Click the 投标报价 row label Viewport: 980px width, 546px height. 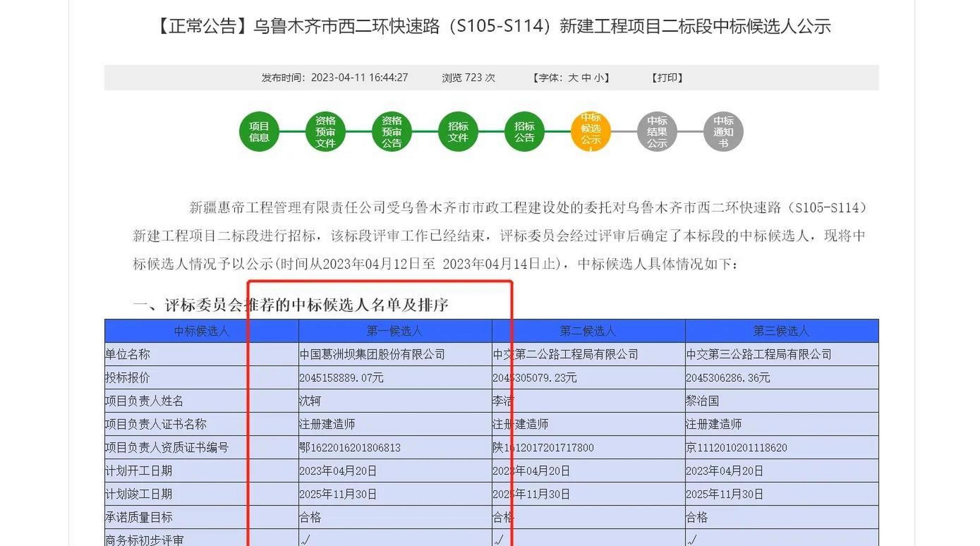(x=128, y=378)
